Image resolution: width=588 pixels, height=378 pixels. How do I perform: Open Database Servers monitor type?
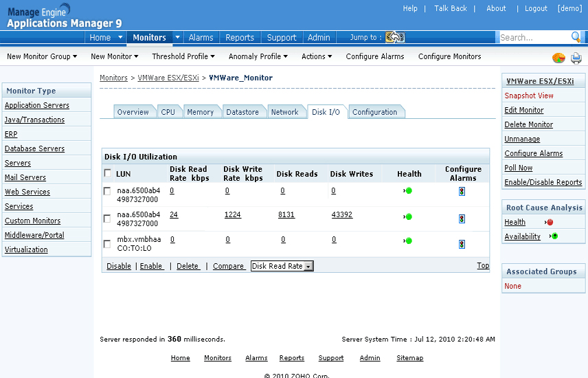(34, 148)
